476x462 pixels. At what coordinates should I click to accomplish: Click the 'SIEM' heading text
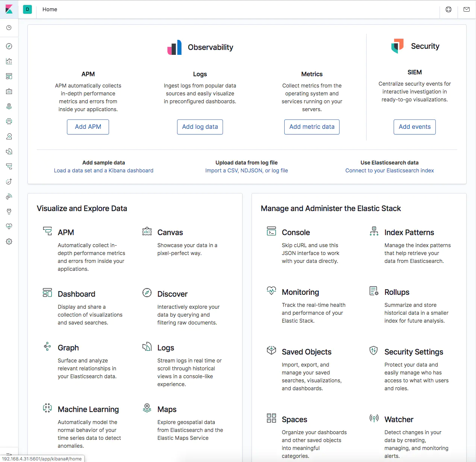pos(415,72)
